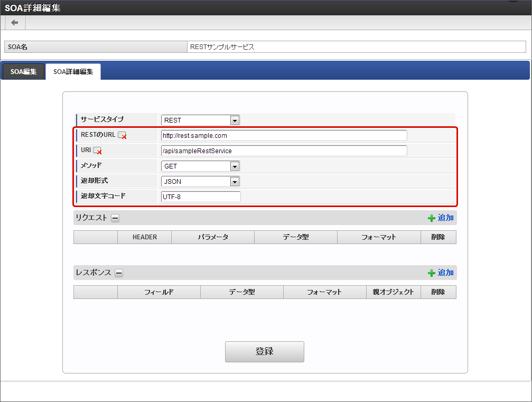Screen dimensions: 532x402
Task: Click the green plus icon in レスポンス section
Action: click(431, 273)
